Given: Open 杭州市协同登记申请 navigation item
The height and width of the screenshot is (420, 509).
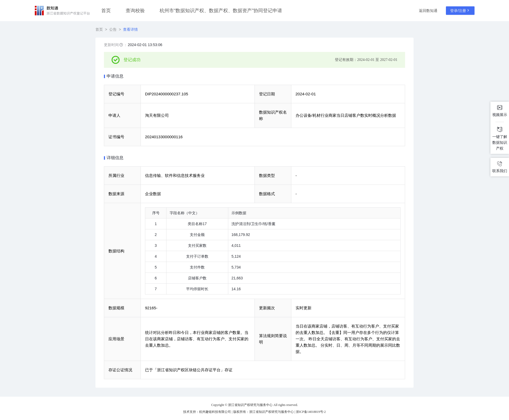Looking at the screenshot, I should pyautogui.click(x=221, y=11).
